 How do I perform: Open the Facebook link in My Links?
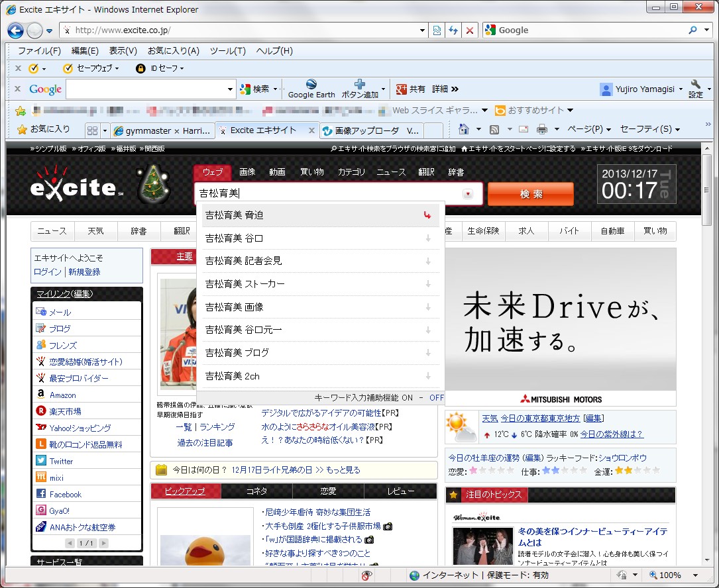tap(65, 494)
